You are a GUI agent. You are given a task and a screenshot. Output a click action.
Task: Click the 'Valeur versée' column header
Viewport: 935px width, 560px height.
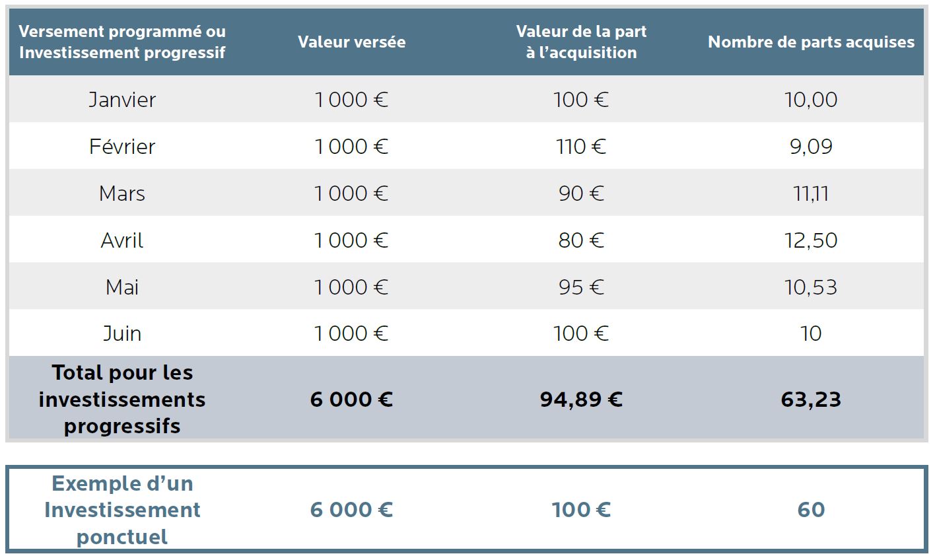coord(351,42)
